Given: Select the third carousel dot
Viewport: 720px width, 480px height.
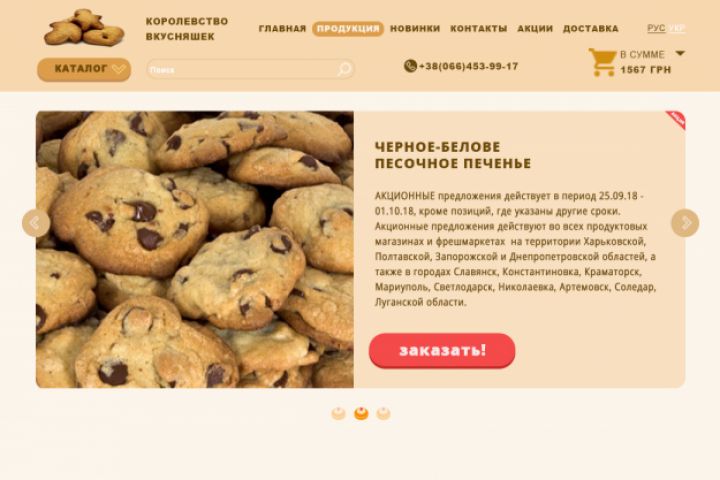Looking at the screenshot, I should tap(383, 413).
